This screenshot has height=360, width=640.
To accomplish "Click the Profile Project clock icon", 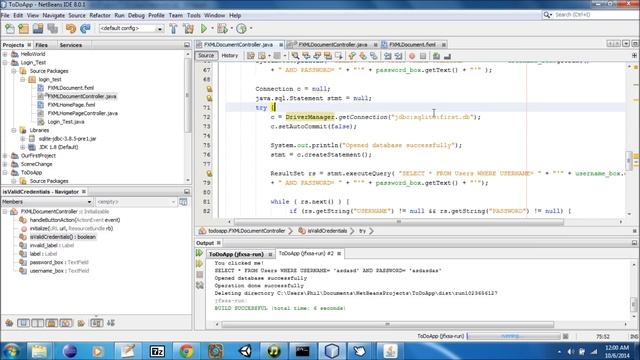I will click(x=241, y=29).
